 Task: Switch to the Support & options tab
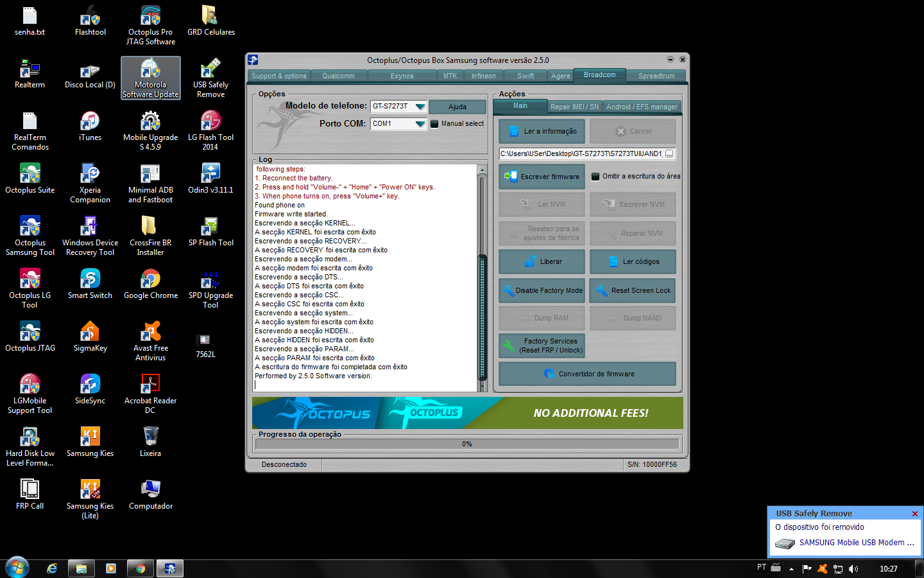(x=279, y=76)
